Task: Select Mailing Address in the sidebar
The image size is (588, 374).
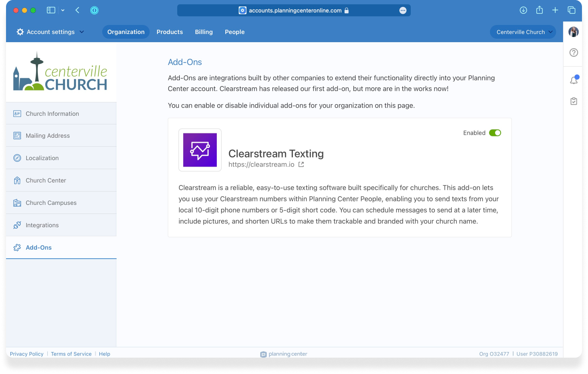Action: (x=47, y=136)
